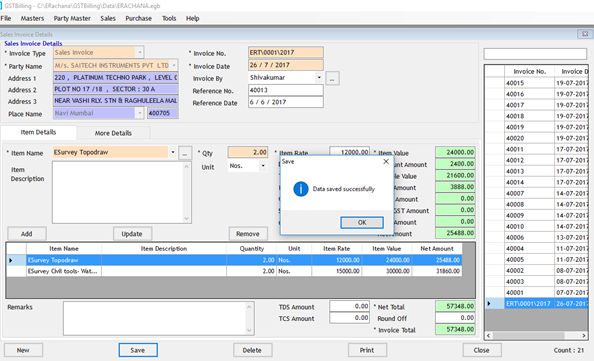The height and width of the screenshot is (361, 594).
Task: Select invoice 40001 in the list
Action: coord(536,292)
